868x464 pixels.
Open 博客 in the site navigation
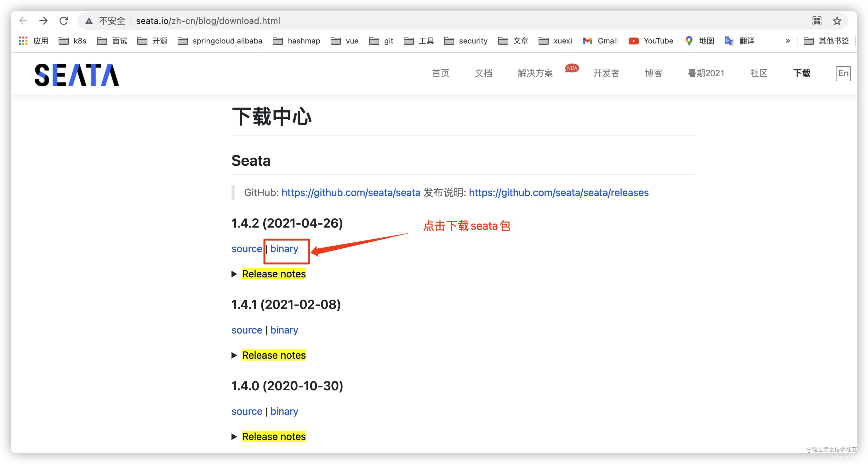[x=654, y=73]
